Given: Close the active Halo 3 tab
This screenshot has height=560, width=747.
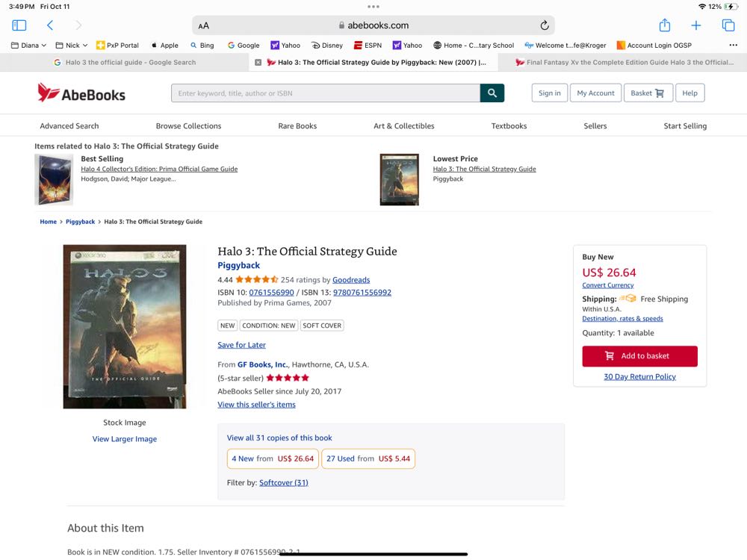Looking at the screenshot, I should (x=258, y=63).
